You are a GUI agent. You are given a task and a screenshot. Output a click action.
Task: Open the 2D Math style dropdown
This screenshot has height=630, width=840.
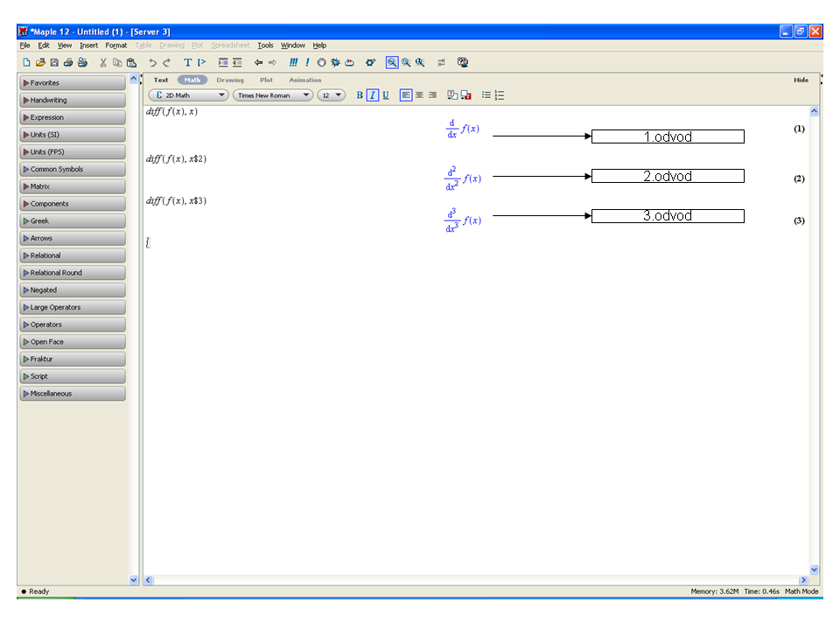click(x=188, y=95)
